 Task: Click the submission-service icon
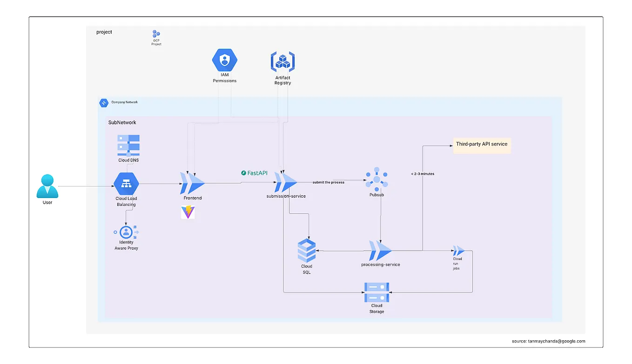(285, 182)
